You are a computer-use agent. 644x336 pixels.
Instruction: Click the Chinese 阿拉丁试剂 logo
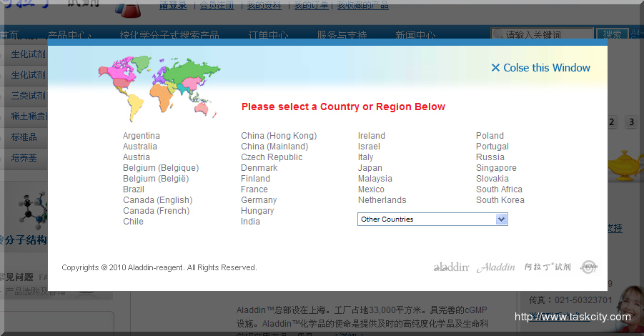point(547,267)
